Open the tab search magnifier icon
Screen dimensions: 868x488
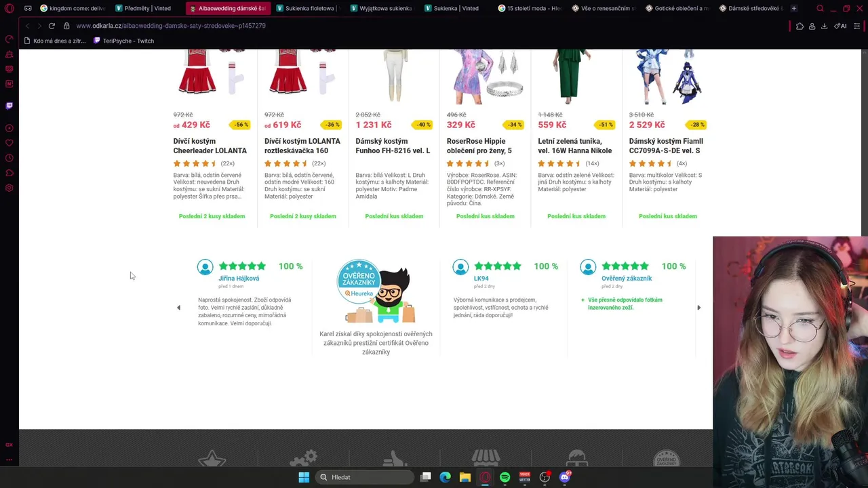(820, 8)
